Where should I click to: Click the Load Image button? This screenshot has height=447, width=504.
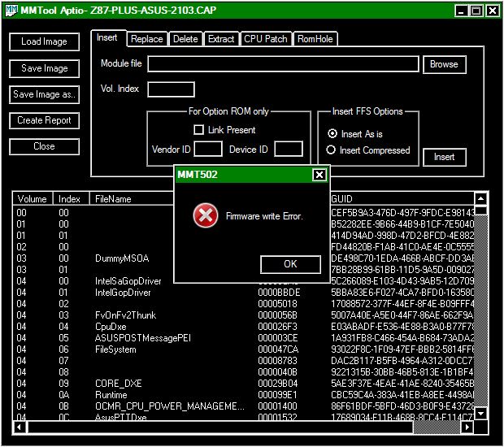[x=45, y=41]
